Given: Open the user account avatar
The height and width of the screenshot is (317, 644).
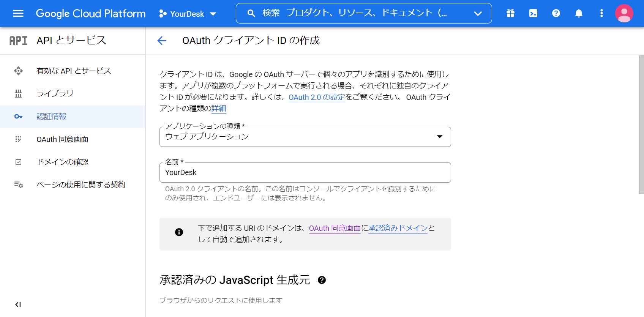Looking at the screenshot, I should [x=624, y=13].
